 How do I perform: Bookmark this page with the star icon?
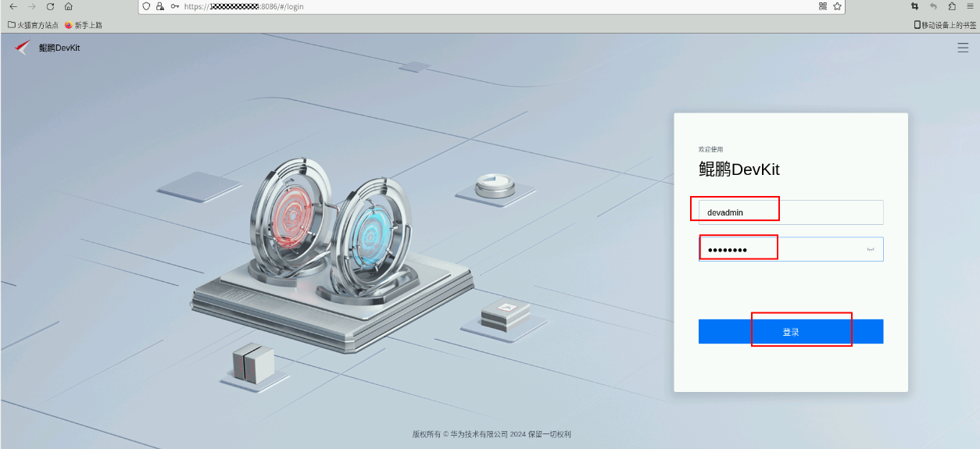point(837,6)
